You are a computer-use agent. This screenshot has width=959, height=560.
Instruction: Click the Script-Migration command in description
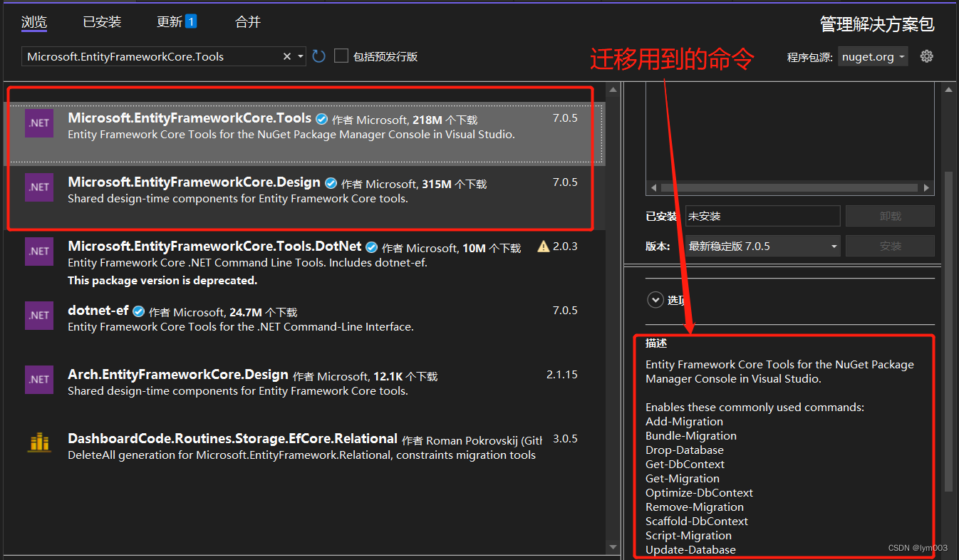coord(688,536)
